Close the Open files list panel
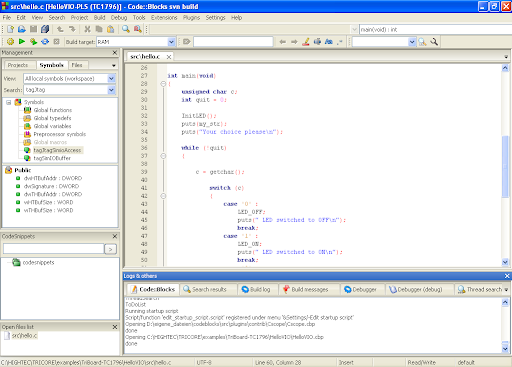This screenshot has height=367, width=512. [x=115, y=327]
